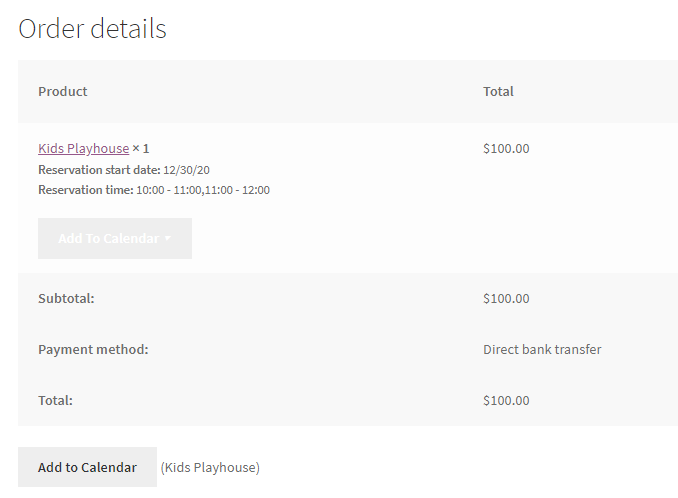Click the Payment method: label
Viewport: 678px width, 498px height.
[x=93, y=349]
